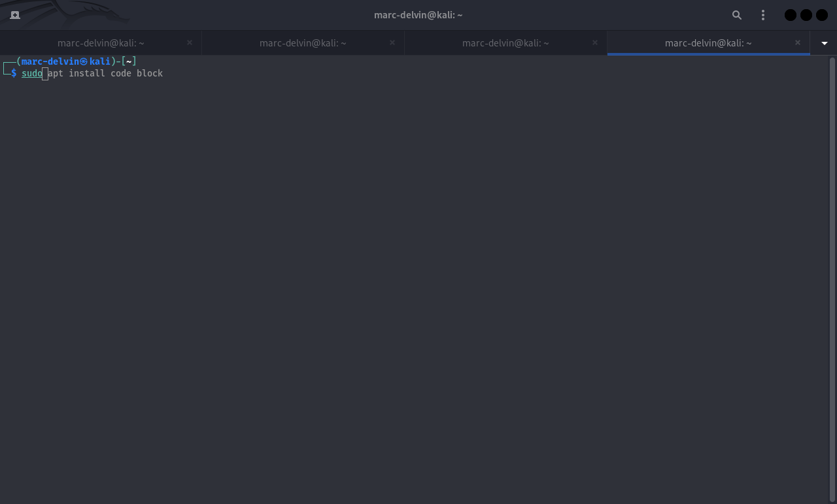Open the three-dot terminal menu
This screenshot has width=837, height=504.
(763, 15)
